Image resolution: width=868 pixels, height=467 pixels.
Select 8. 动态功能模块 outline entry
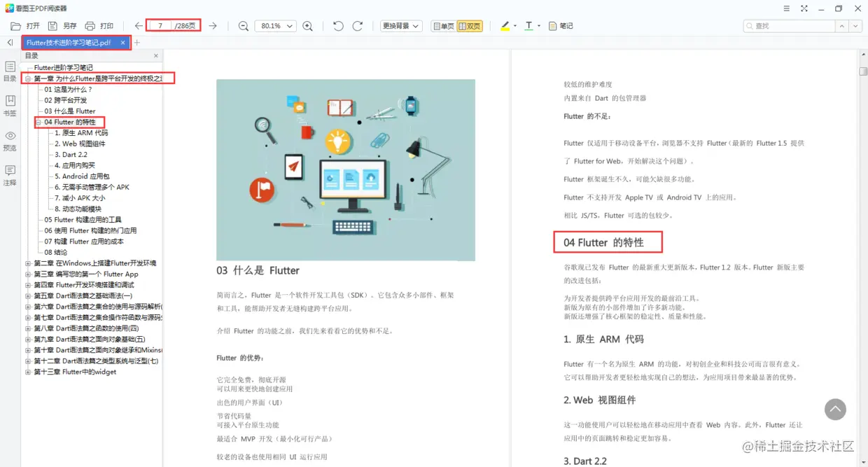tap(78, 209)
